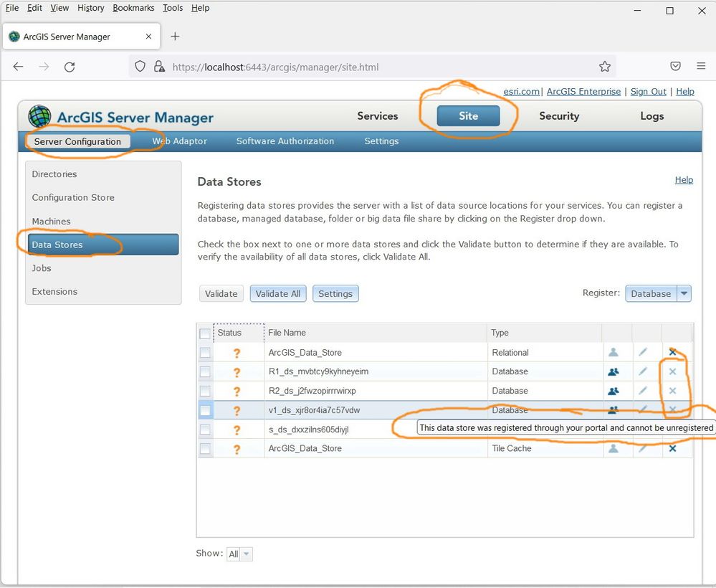Screen dimensions: 716x588
Task: Edit R2_ds_j2fwzopirrrwirxp with pencil icon
Action: click(x=643, y=390)
